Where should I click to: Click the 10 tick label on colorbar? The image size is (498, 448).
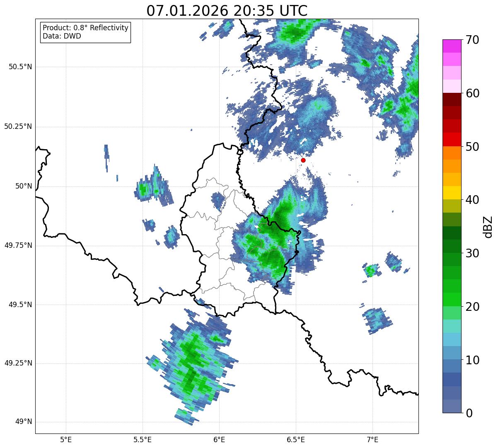point(472,360)
